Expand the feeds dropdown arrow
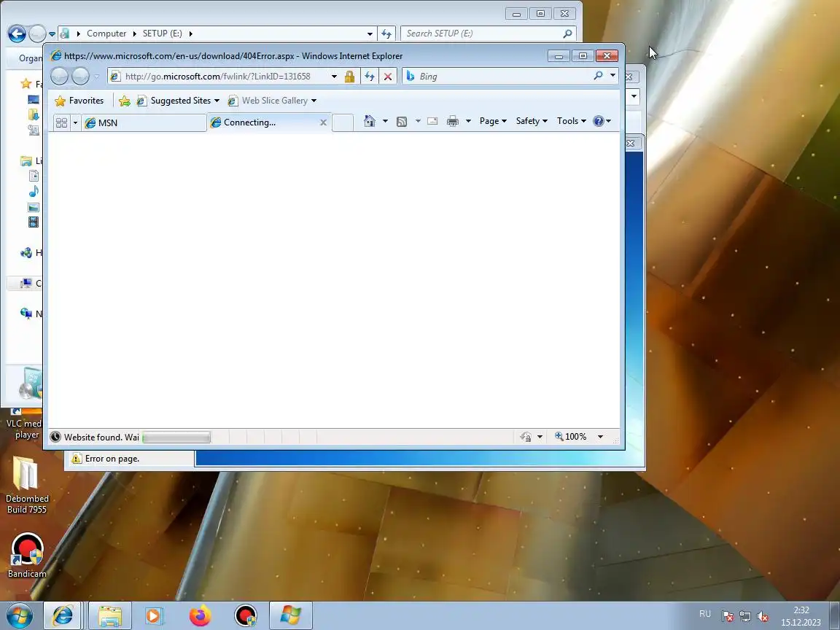 [418, 121]
